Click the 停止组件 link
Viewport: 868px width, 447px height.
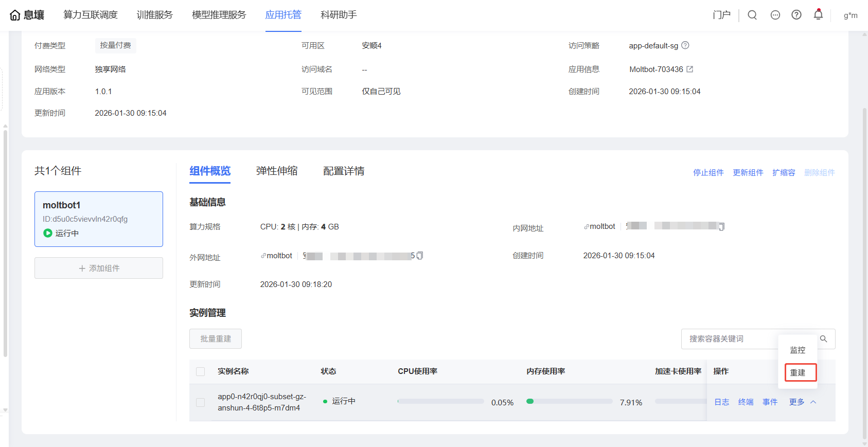(x=708, y=173)
